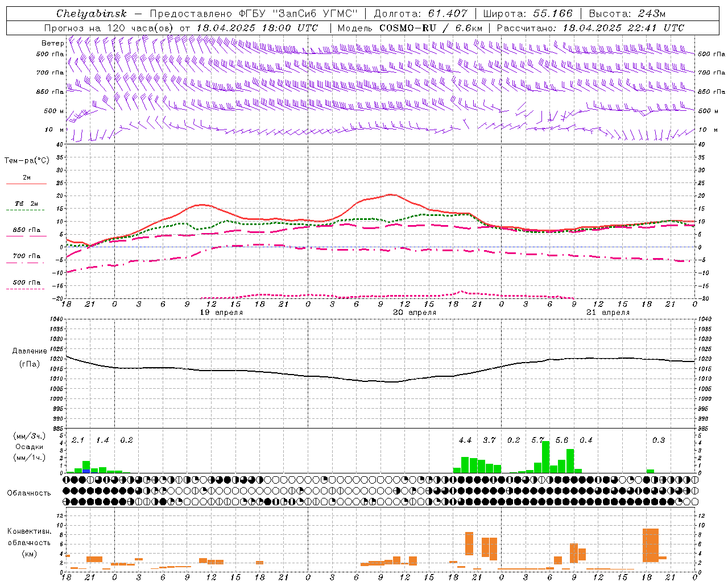Click the 'Широта: 55.166' latitude value
Image resolution: width=728 pixels, height=582 pixels.
click(x=528, y=14)
